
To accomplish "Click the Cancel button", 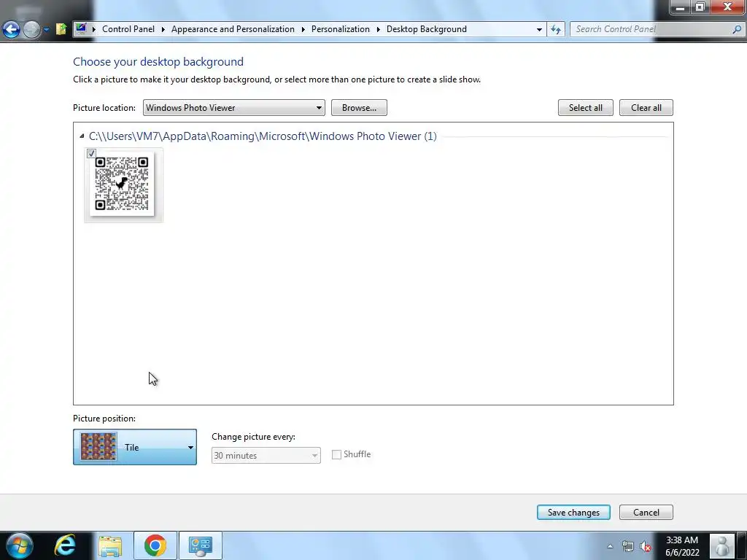I will click(x=646, y=513).
